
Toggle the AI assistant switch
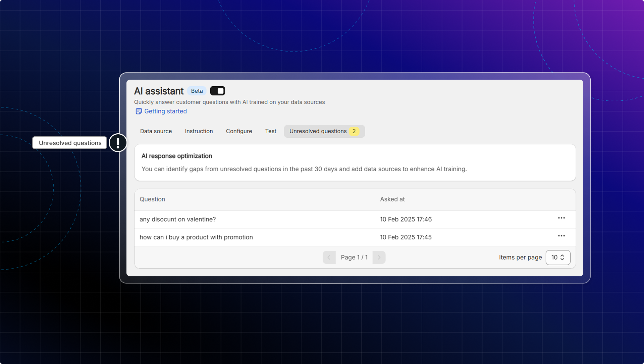217,91
